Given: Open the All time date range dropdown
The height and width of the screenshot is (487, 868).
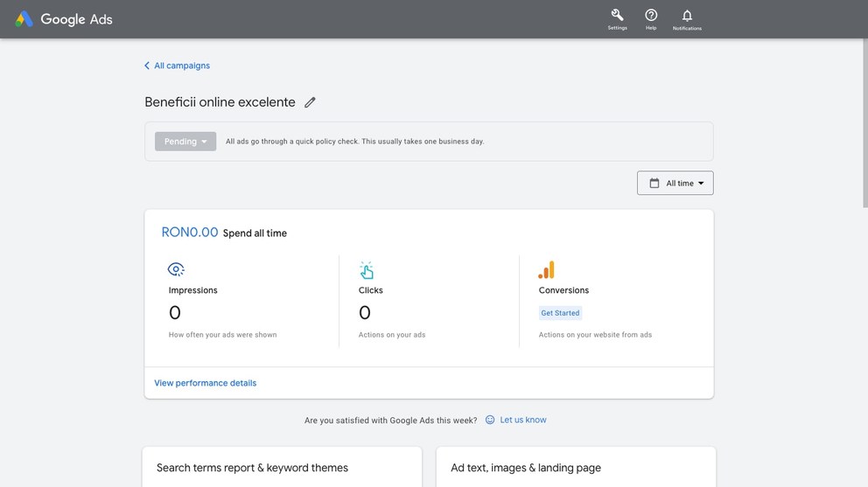Looking at the screenshot, I should coord(675,184).
